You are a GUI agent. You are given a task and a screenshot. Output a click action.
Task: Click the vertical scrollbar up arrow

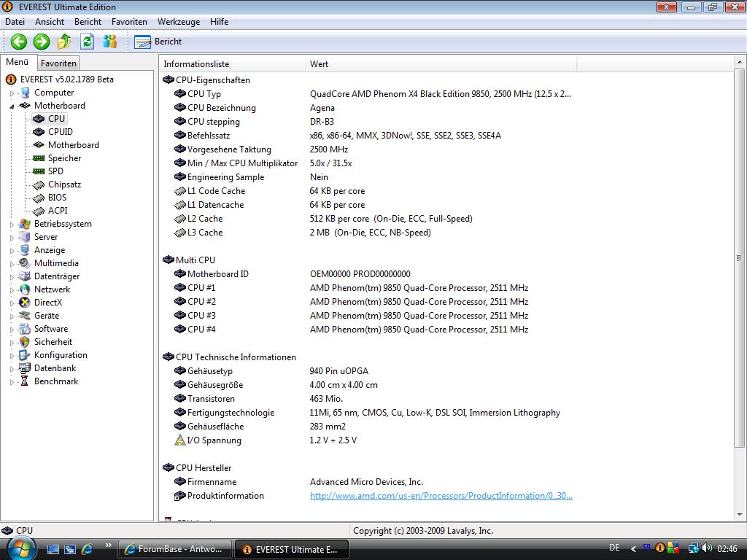click(x=740, y=63)
